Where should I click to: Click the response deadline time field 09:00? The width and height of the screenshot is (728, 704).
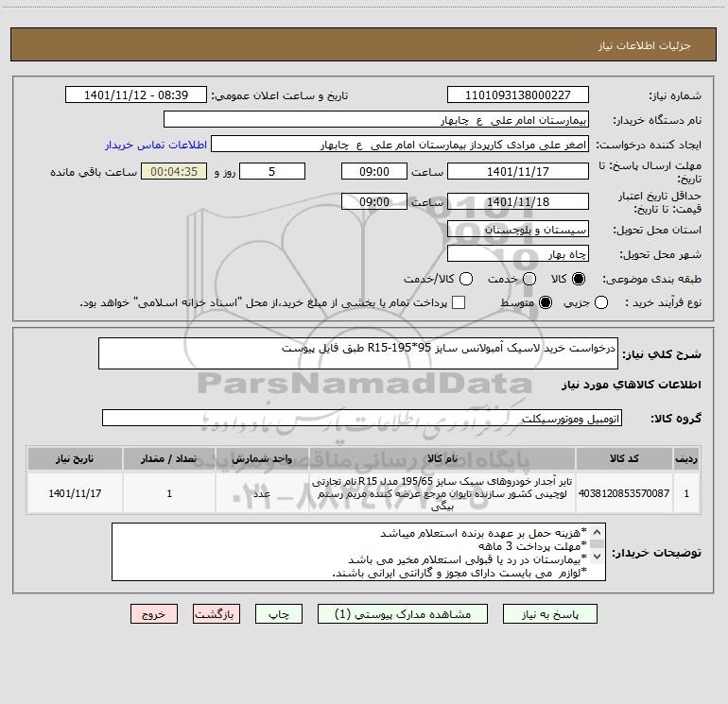pyautogui.click(x=374, y=171)
